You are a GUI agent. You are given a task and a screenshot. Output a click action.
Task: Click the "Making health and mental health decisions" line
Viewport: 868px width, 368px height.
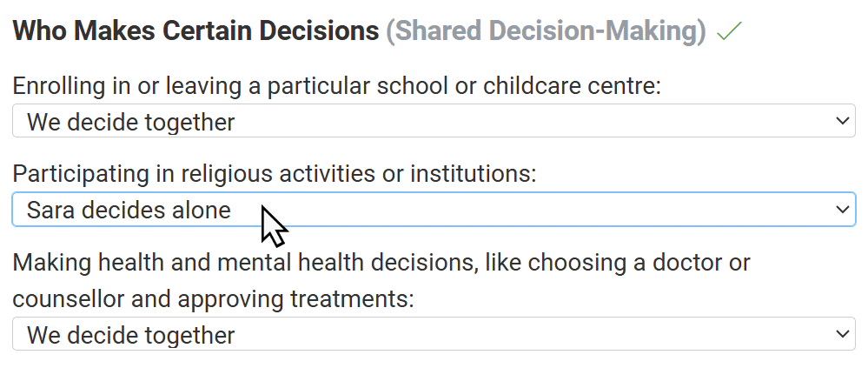click(243, 262)
